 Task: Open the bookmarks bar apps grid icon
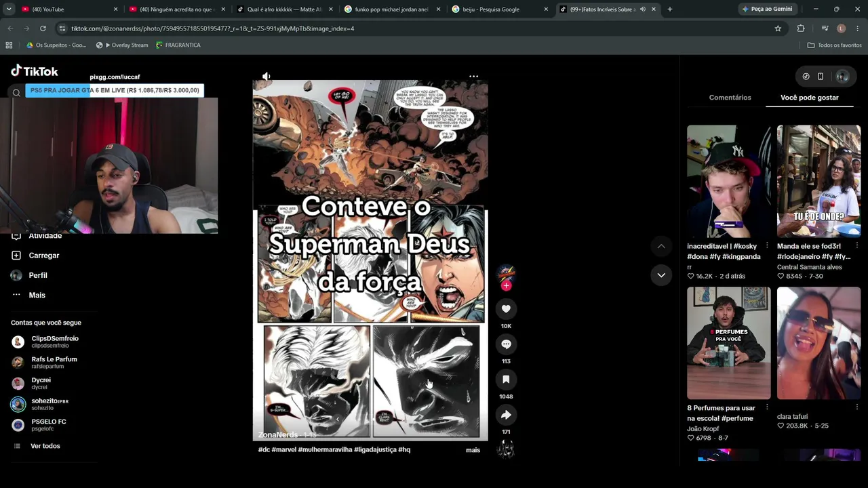[9, 45]
